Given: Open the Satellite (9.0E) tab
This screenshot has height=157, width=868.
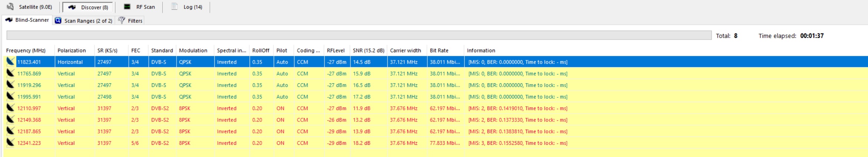Looking at the screenshot, I should 30,7.
